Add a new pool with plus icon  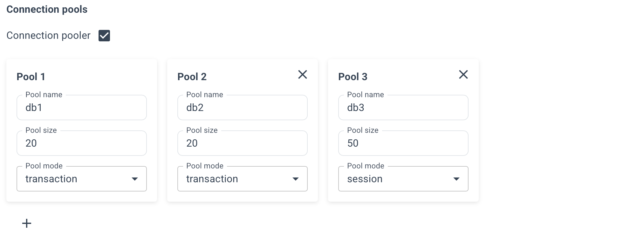point(27,223)
